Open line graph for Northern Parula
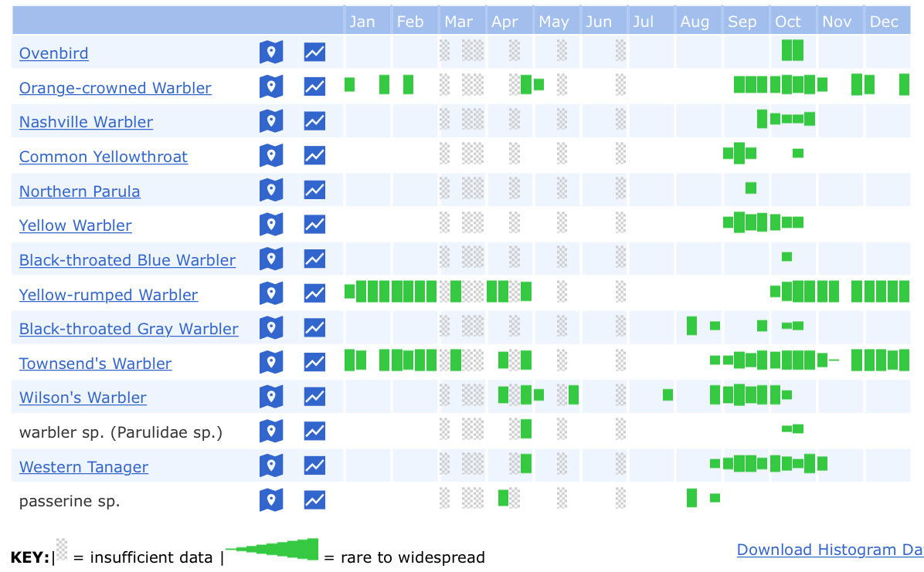 click(314, 190)
